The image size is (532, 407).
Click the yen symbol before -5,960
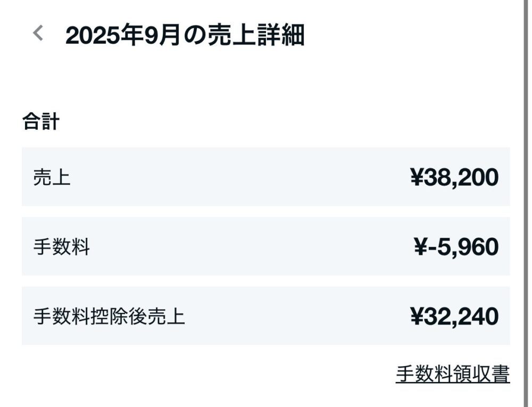(x=419, y=247)
